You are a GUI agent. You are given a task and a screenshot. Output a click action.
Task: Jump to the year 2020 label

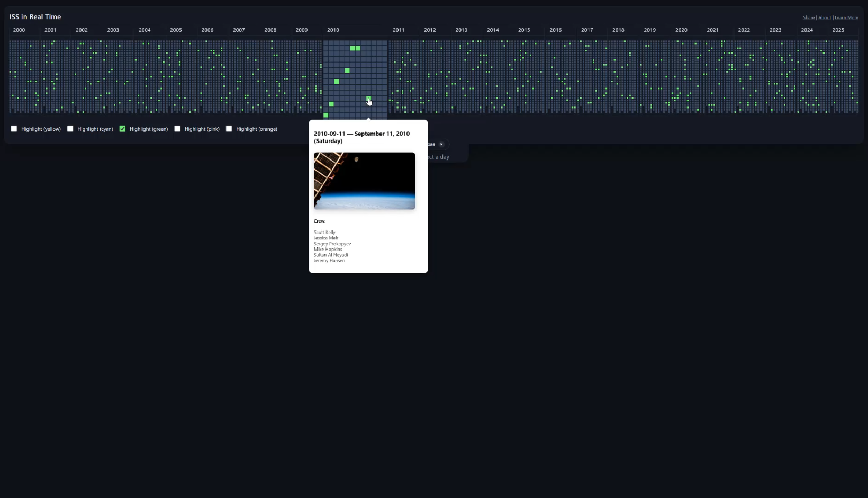point(681,30)
